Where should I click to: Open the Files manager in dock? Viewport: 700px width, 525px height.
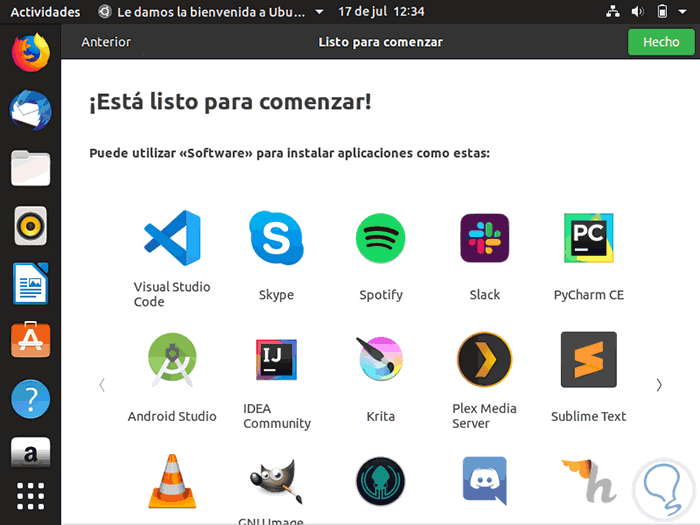tap(31, 168)
